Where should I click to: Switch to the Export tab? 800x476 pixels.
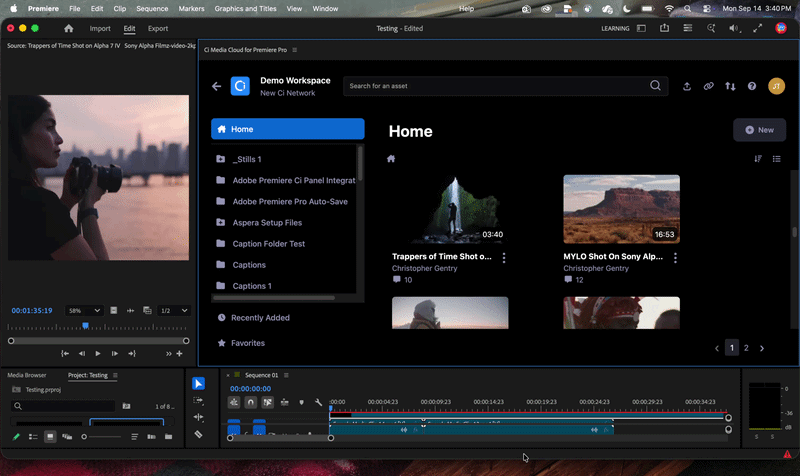point(158,29)
